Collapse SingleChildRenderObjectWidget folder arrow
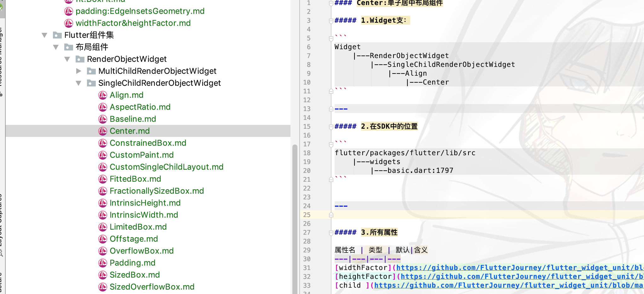Viewport: 644px width, 294px height. [78, 83]
